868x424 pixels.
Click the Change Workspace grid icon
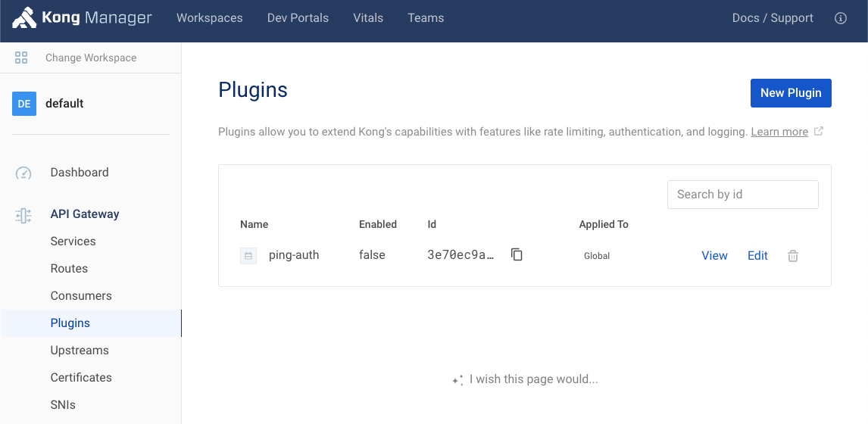click(21, 58)
